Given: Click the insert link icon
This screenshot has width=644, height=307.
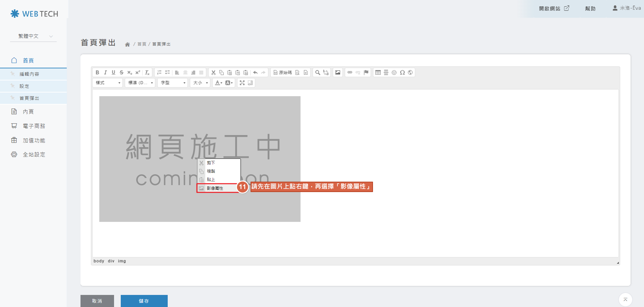Looking at the screenshot, I should click(x=350, y=72).
